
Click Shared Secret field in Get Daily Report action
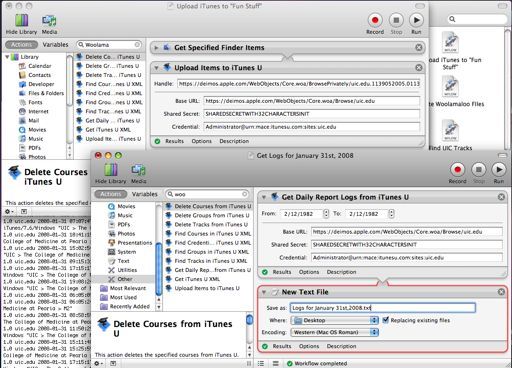(x=407, y=245)
